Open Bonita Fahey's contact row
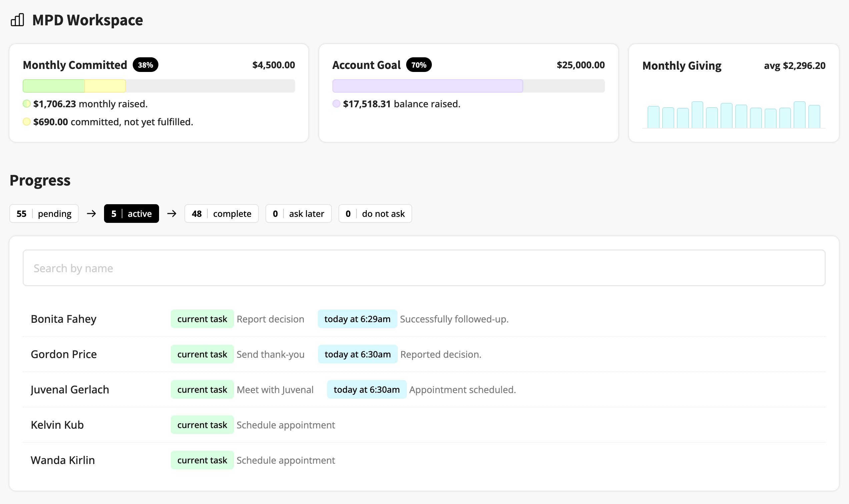 [64, 319]
